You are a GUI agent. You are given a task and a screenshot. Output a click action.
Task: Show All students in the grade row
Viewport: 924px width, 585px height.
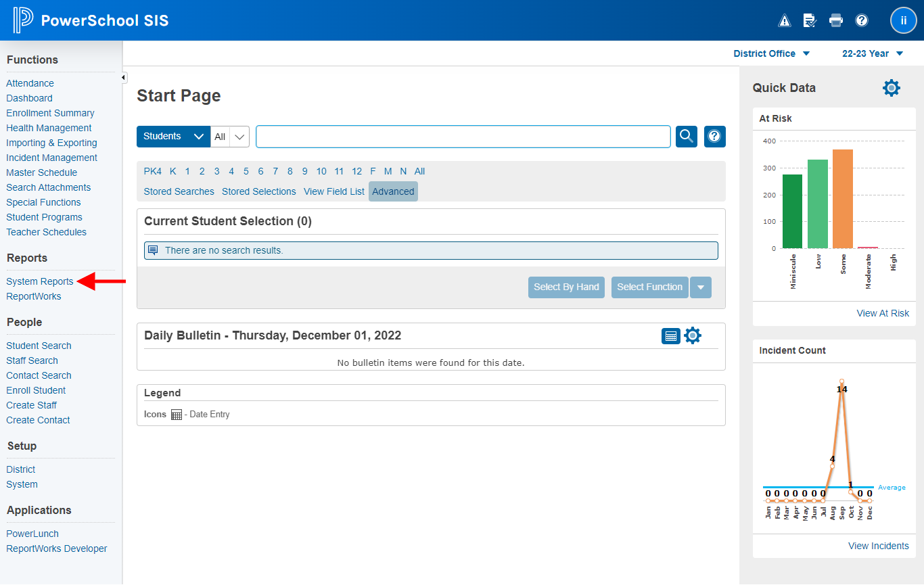coord(420,171)
